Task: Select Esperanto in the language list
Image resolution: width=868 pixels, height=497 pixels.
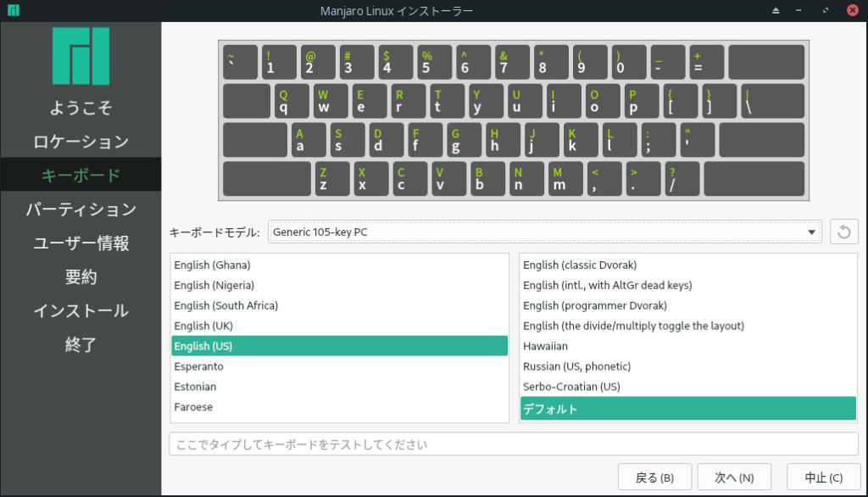Action: coord(199,366)
